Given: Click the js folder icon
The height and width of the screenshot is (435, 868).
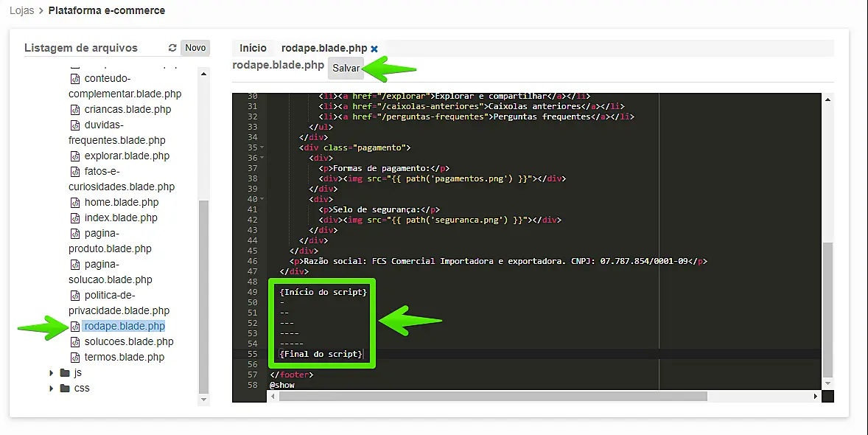Looking at the screenshot, I should pyautogui.click(x=65, y=373).
